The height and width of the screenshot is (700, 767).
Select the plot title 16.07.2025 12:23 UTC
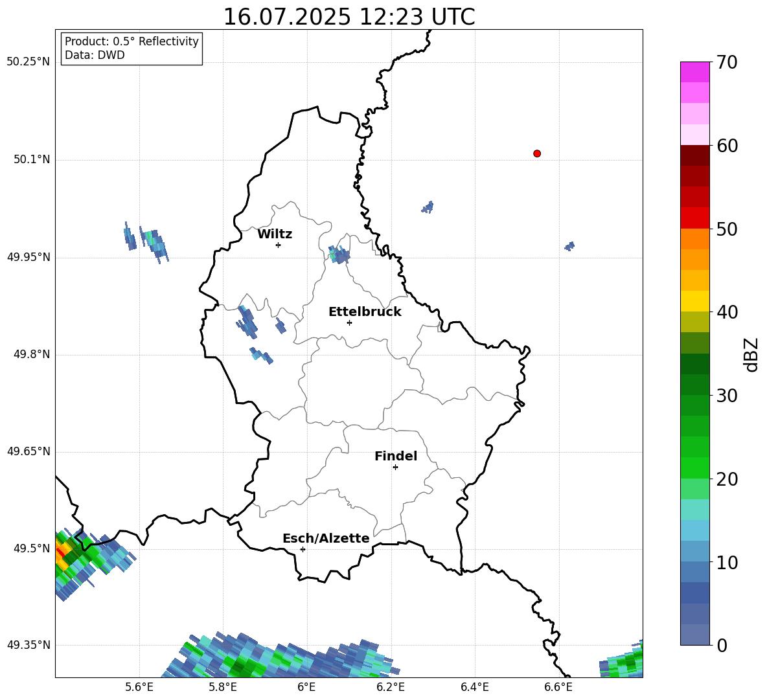click(x=349, y=17)
